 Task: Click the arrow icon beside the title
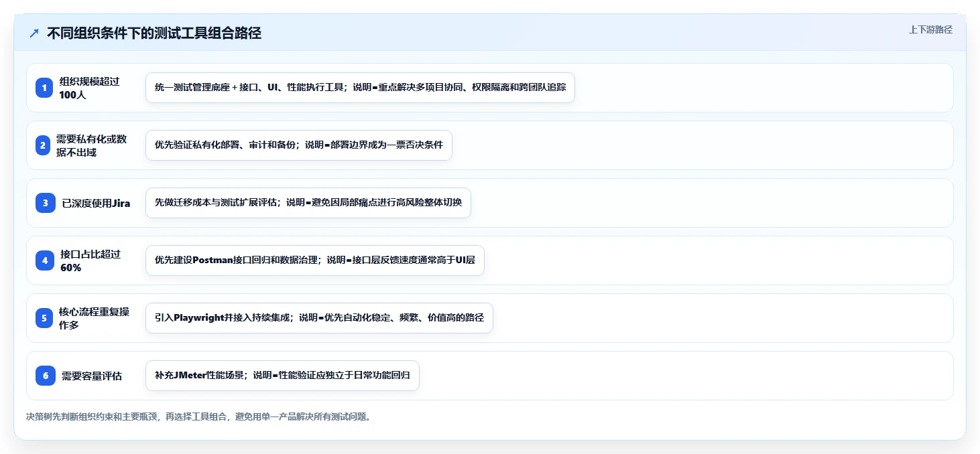[x=34, y=33]
